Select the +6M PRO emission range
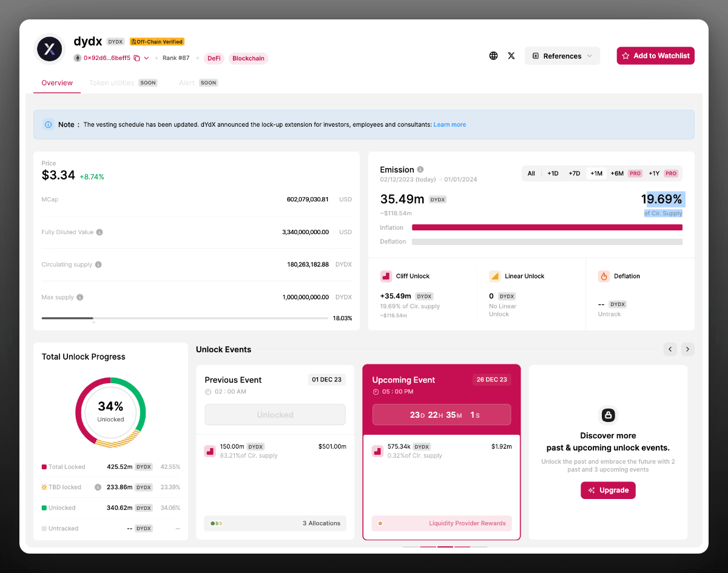 (625, 173)
